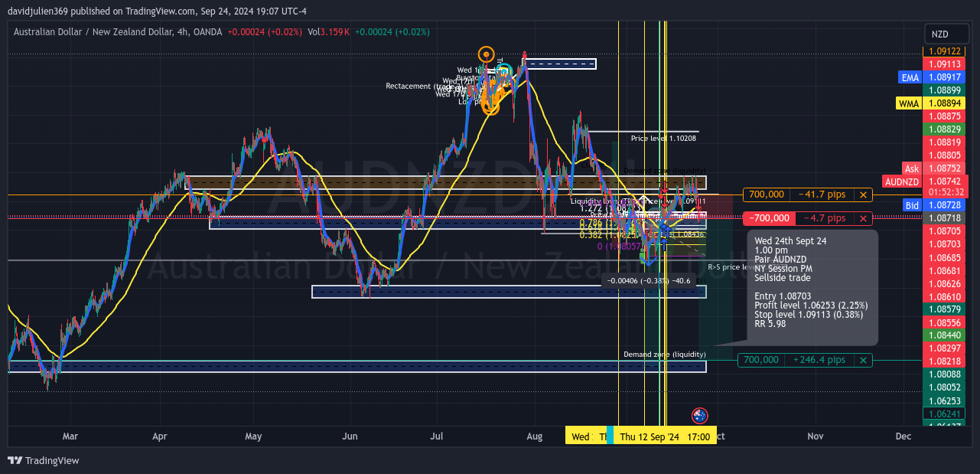The height and width of the screenshot is (474, 980).
Task: Click the −41.7 pips order label
Action: click(822, 195)
